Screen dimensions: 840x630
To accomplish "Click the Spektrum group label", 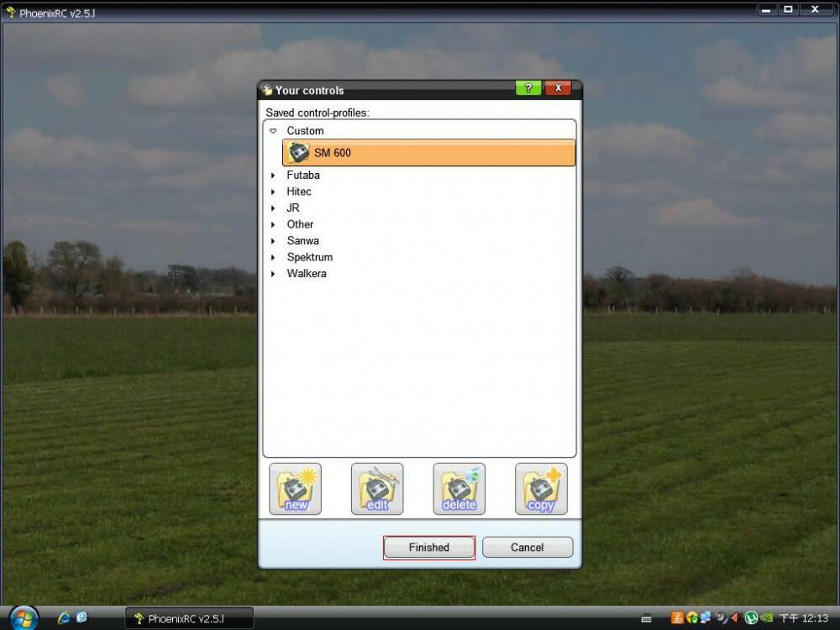I will tap(310, 257).
